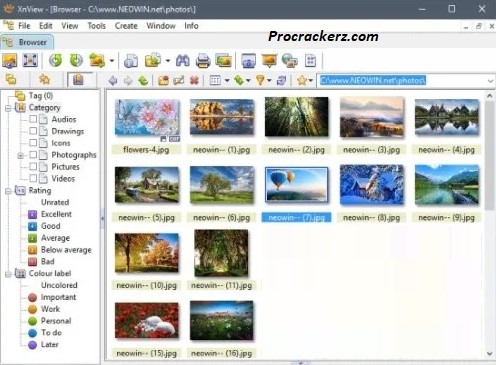The height and width of the screenshot is (365, 496).
Task: Select the Browser tab
Action: tap(27, 42)
